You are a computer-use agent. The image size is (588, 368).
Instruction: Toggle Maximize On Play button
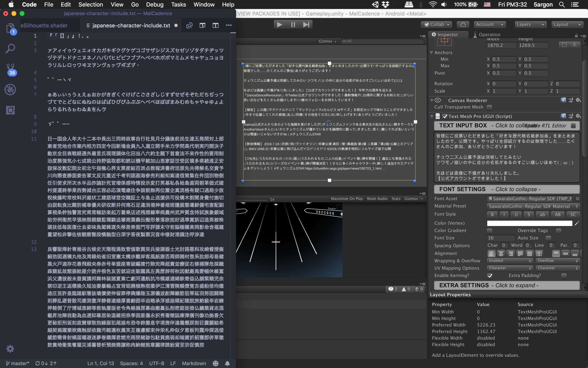click(347, 199)
